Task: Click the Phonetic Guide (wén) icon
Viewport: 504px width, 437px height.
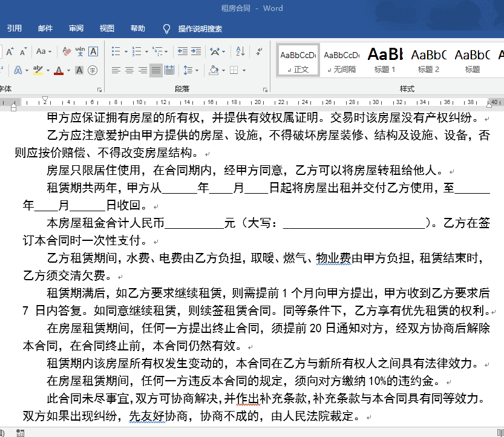Action: point(80,51)
